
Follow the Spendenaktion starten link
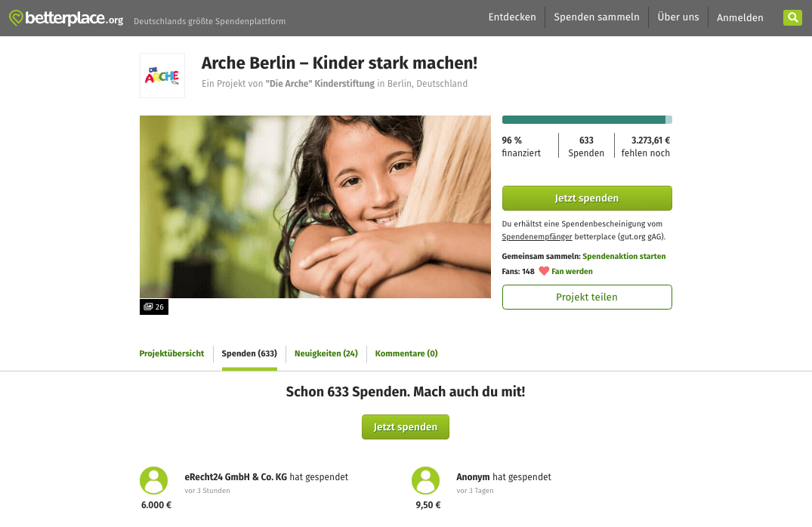624,256
